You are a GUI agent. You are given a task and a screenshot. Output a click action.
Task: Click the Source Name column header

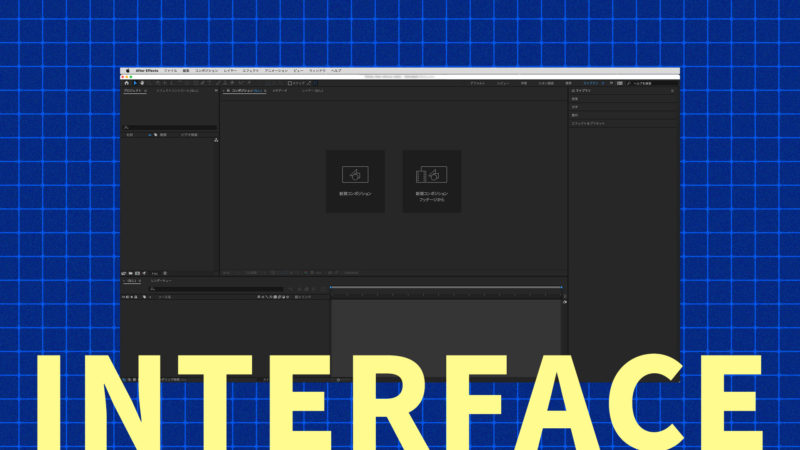pyautogui.click(x=165, y=297)
